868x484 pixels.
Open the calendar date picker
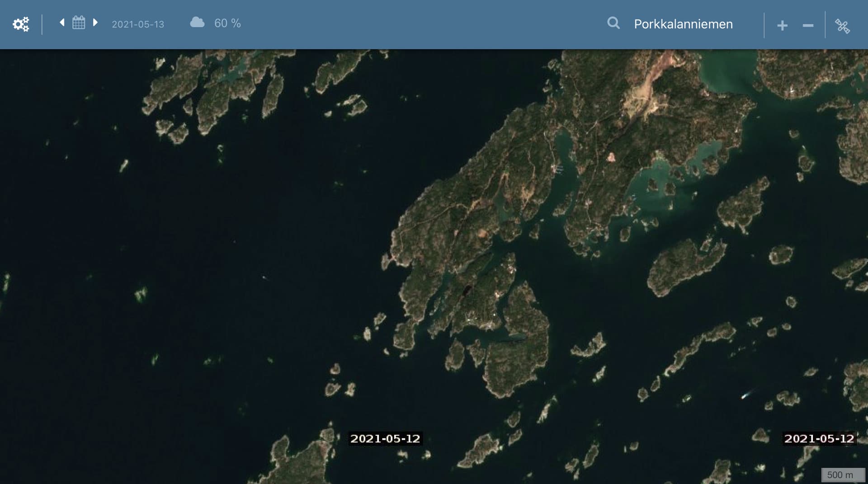point(79,23)
